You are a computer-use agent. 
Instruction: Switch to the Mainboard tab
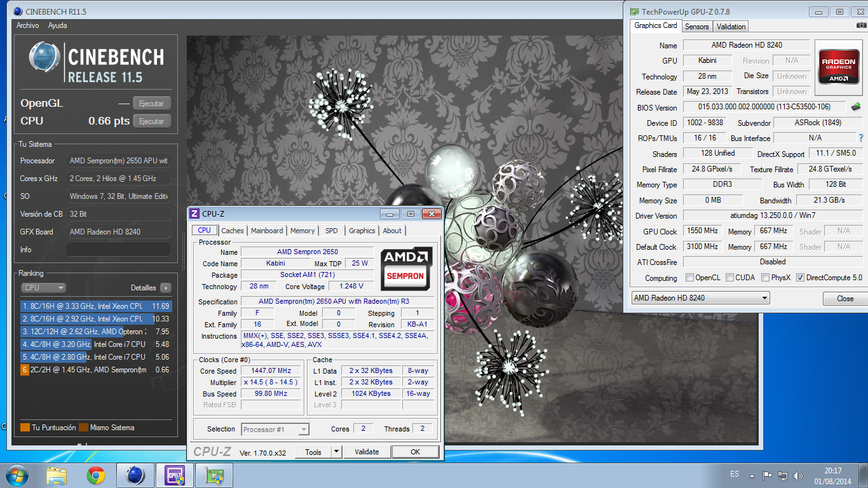click(267, 231)
